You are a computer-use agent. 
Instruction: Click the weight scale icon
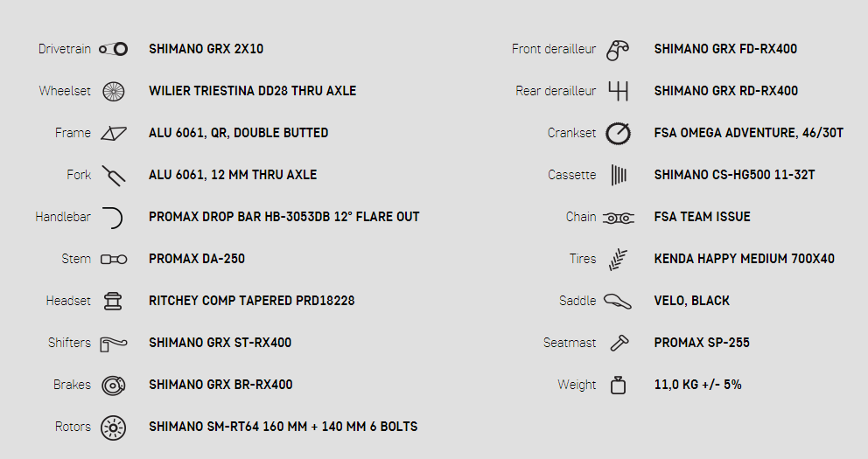(619, 385)
